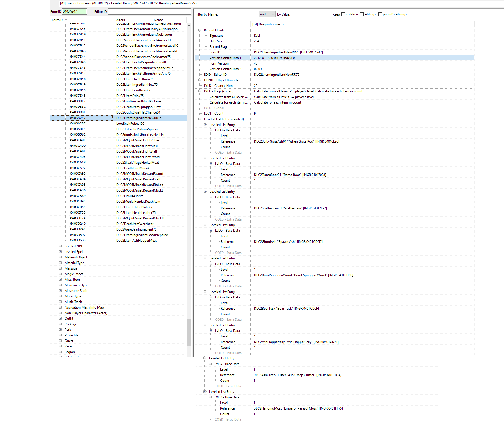Expand the Outfit category
504x426 pixels.
coord(60,319)
